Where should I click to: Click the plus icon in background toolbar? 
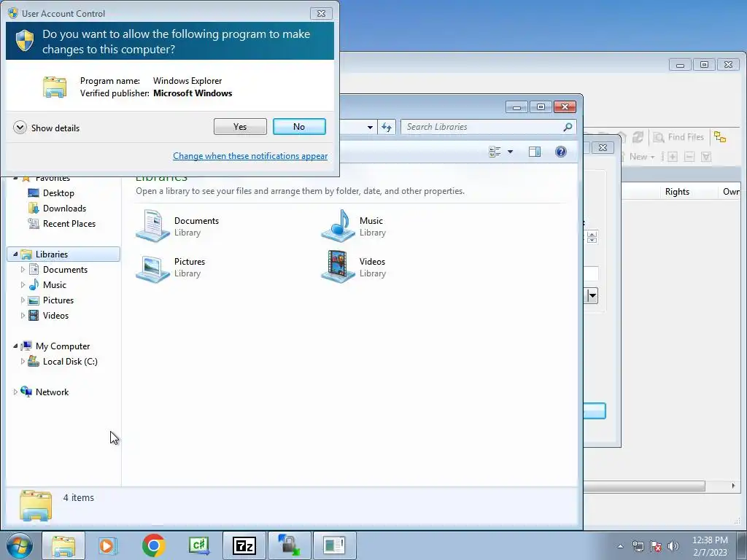coord(672,157)
